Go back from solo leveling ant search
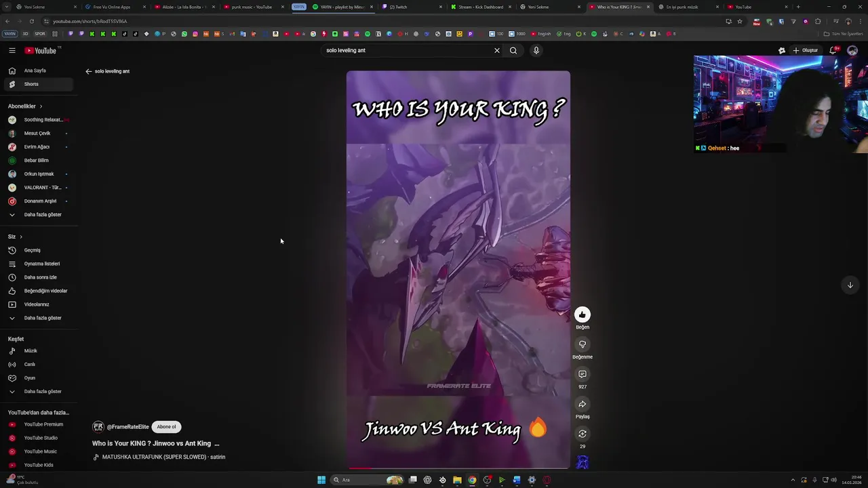This screenshot has width=868, height=488. (88, 71)
